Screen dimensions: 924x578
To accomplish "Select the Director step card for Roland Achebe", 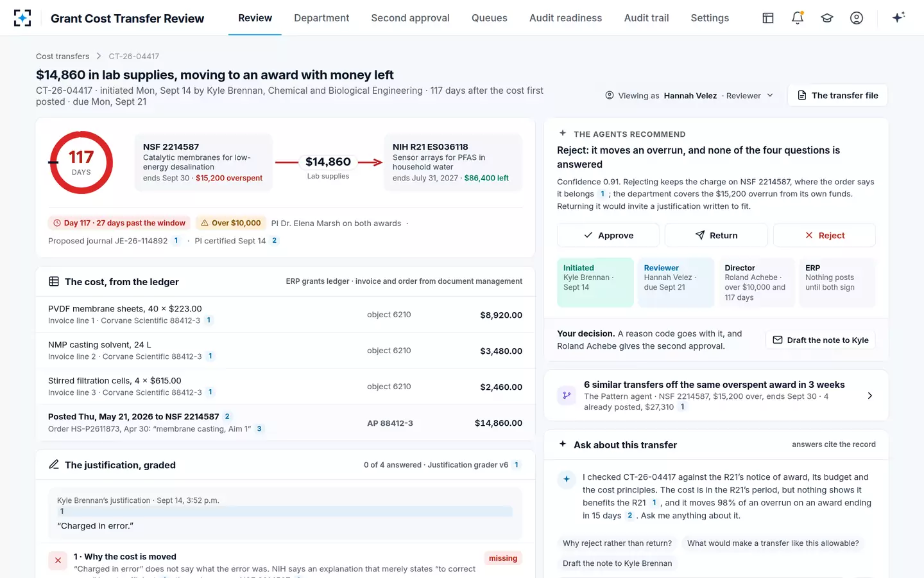I will point(757,283).
